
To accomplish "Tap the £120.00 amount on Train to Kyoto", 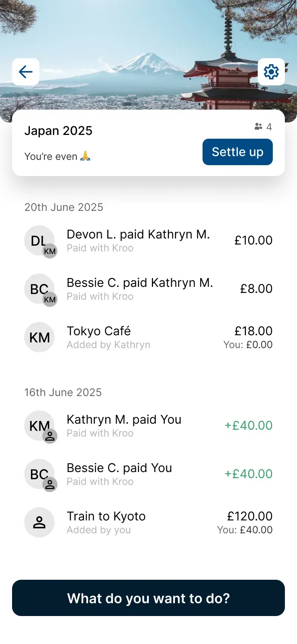I will pos(250,516).
